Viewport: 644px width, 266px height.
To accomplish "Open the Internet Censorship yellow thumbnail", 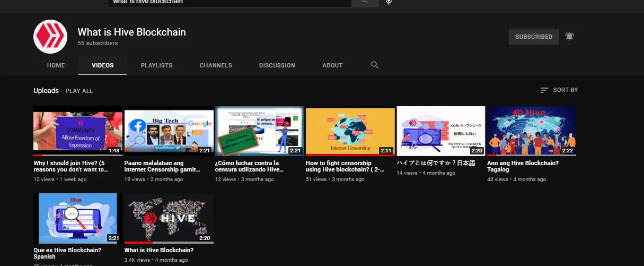I will coord(350,131).
